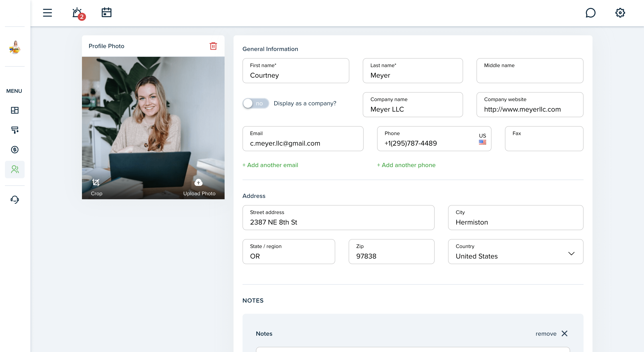Screen dimensions: 644x352
Task: Click the Email field
Action: pyautogui.click(x=303, y=139)
